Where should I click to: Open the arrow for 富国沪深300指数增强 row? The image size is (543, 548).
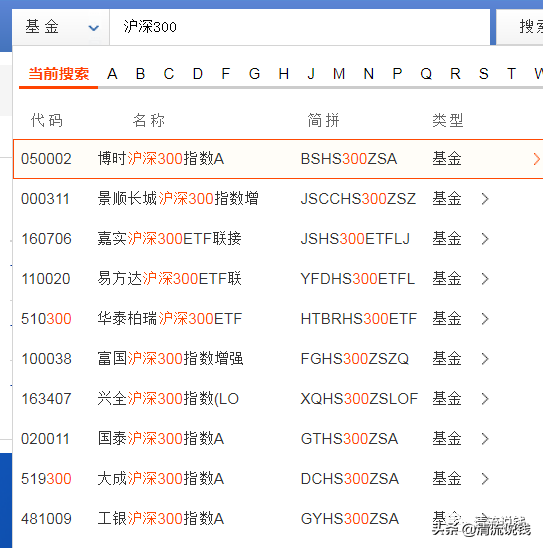pyautogui.click(x=485, y=359)
